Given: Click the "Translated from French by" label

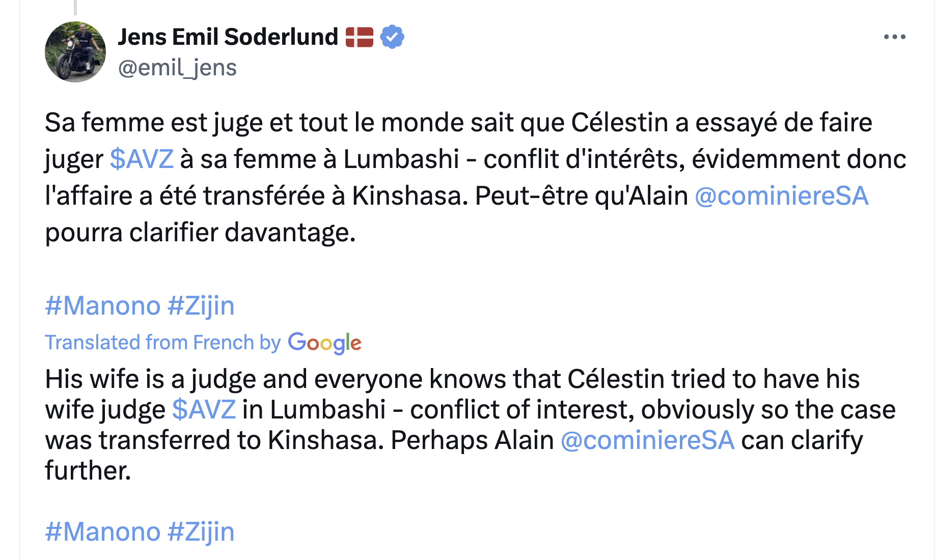Looking at the screenshot, I should click(163, 343).
